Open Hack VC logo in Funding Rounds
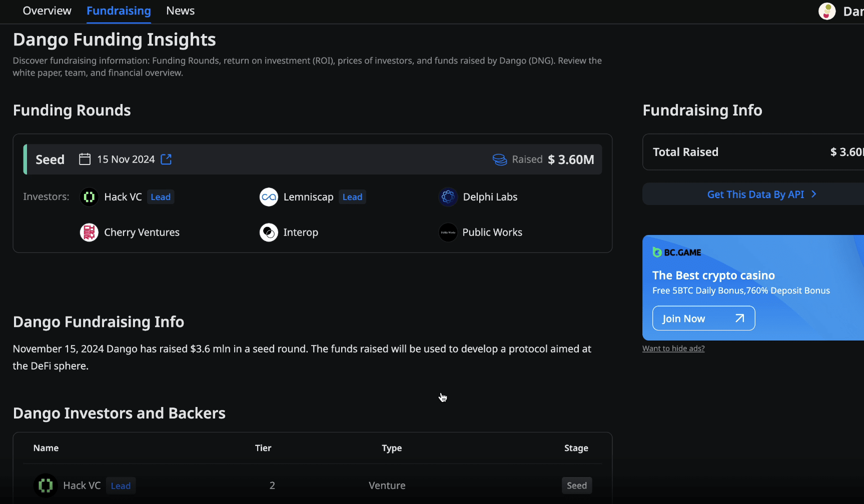The width and height of the screenshot is (864, 504). pyautogui.click(x=89, y=197)
